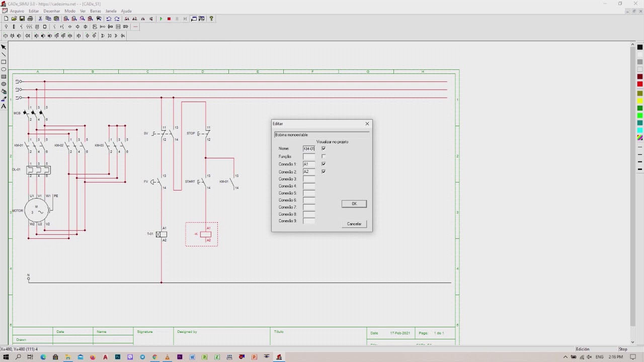This screenshot has height=362, width=644.
Task: Click the copy icon in the toolbar
Action: click(48, 19)
